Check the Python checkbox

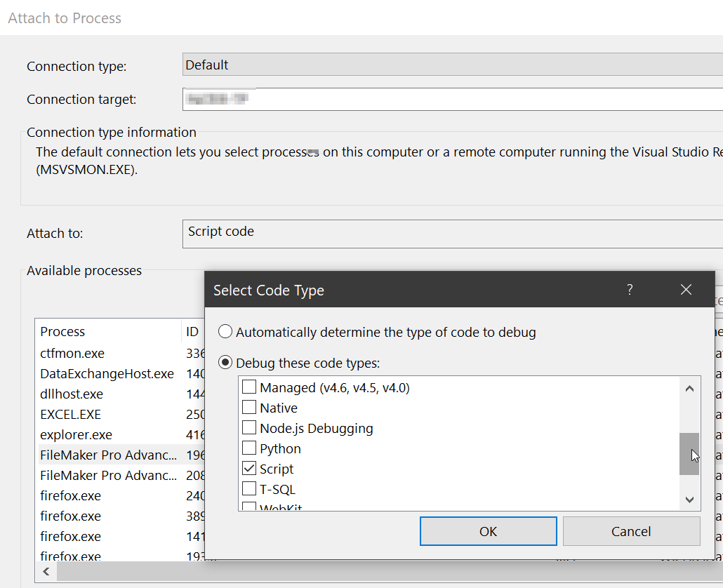click(x=249, y=448)
